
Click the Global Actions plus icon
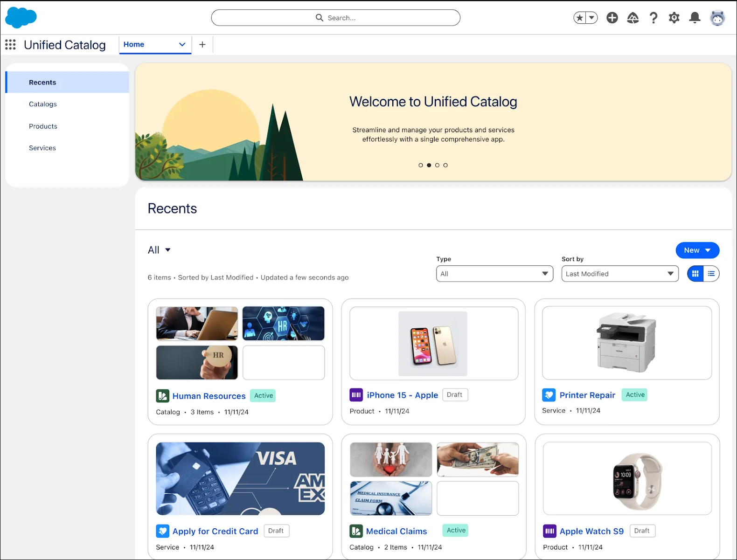(612, 18)
